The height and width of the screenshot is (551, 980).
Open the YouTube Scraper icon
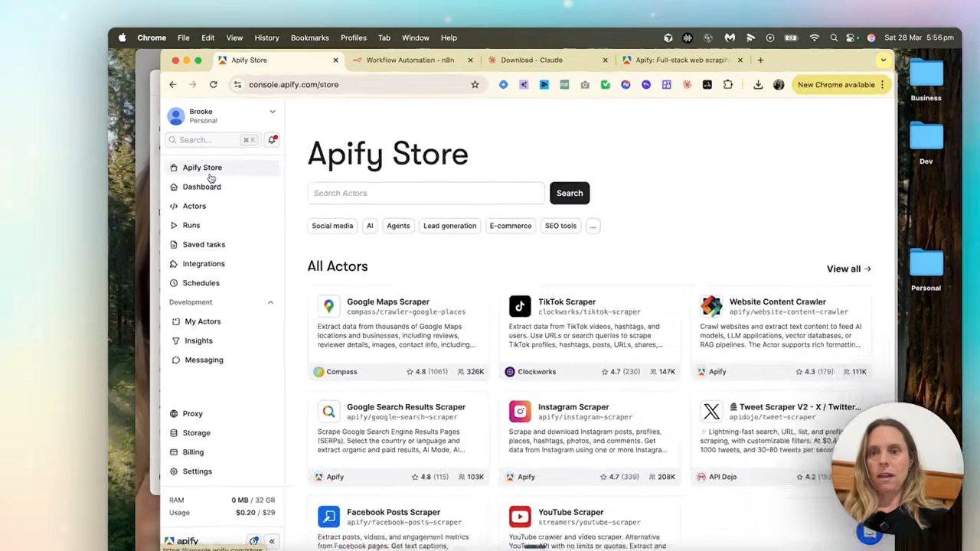coord(520,517)
